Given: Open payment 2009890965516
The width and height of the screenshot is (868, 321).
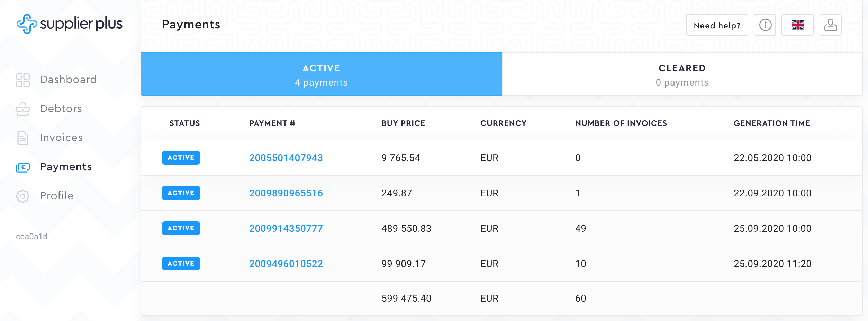Looking at the screenshot, I should pos(286,193).
